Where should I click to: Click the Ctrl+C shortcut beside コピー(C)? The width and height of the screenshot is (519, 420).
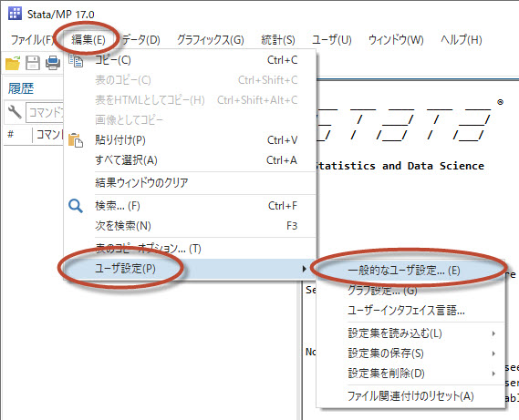click(282, 60)
